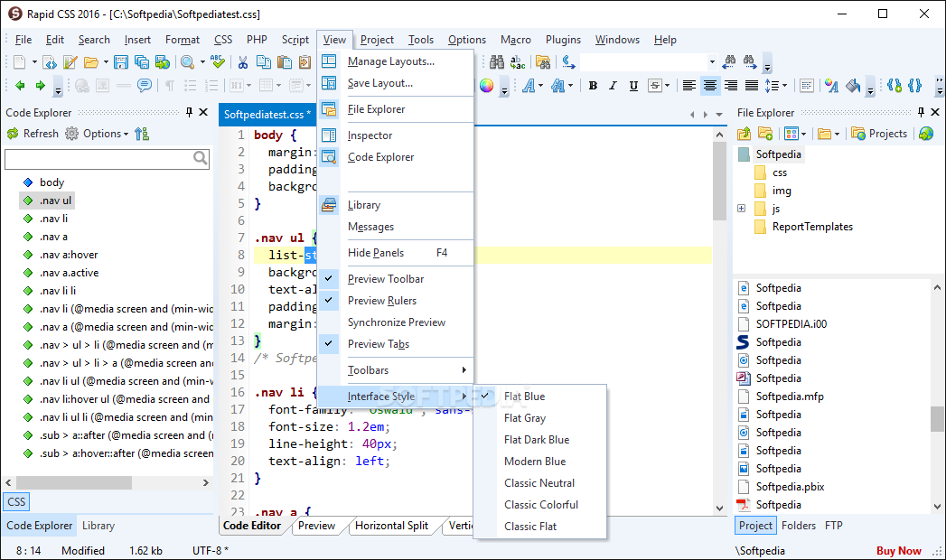The image size is (946, 560).
Task: Click the green back arrow icon
Action: click(x=20, y=86)
